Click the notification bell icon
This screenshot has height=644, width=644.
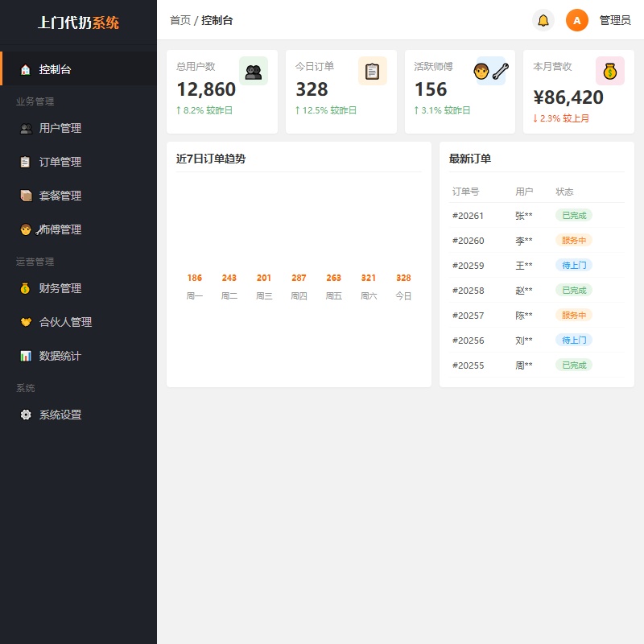(543, 20)
